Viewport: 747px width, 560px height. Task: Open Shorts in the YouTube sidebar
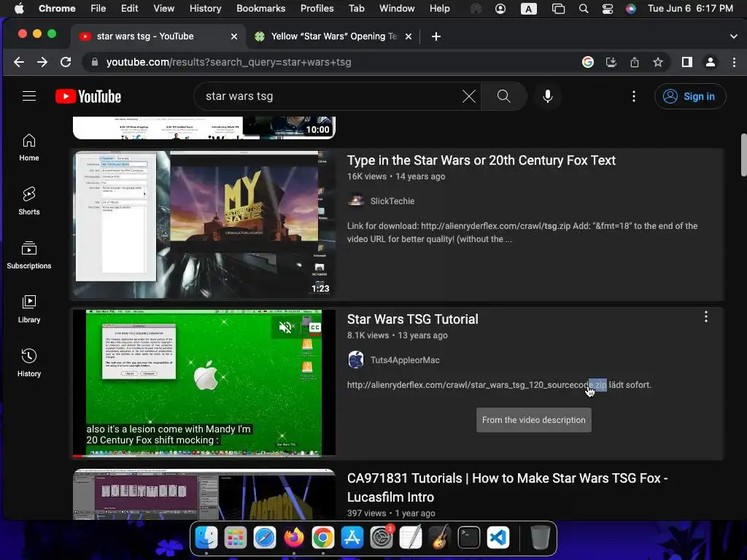29,201
